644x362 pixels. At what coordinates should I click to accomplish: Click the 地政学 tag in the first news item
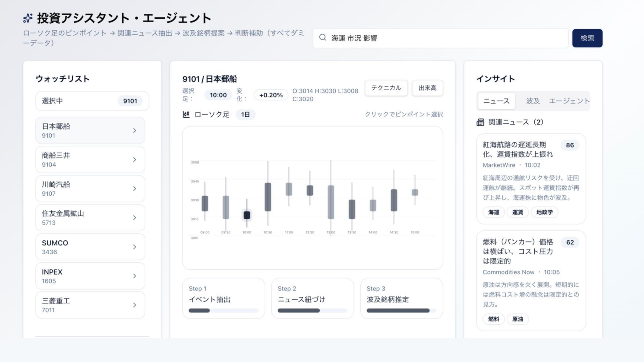545,212
